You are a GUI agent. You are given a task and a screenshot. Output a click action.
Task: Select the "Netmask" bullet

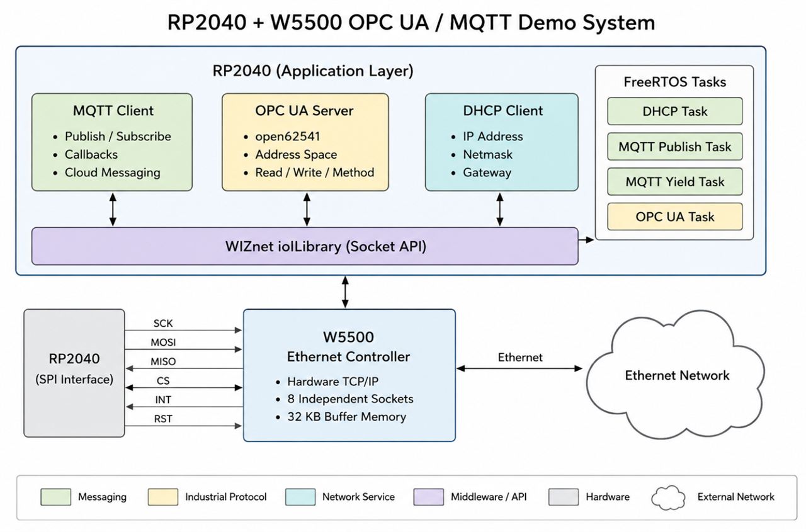click(488, 154)
